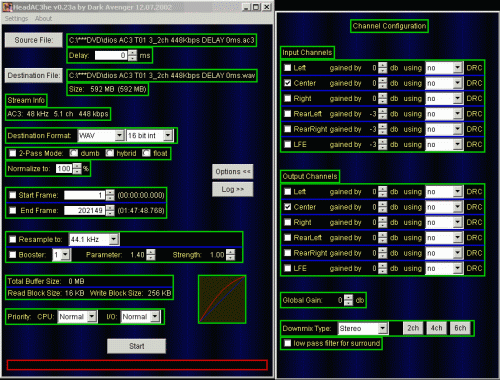Click the Start Frame number field
Viewport: 500px width, 380px height.
click(x=85, y=195)
